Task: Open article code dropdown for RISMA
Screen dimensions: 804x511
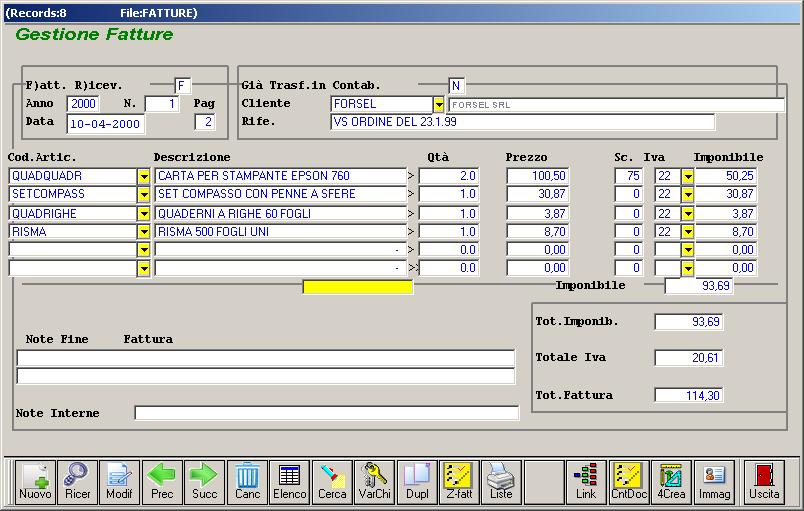Action: click(144, 232)
